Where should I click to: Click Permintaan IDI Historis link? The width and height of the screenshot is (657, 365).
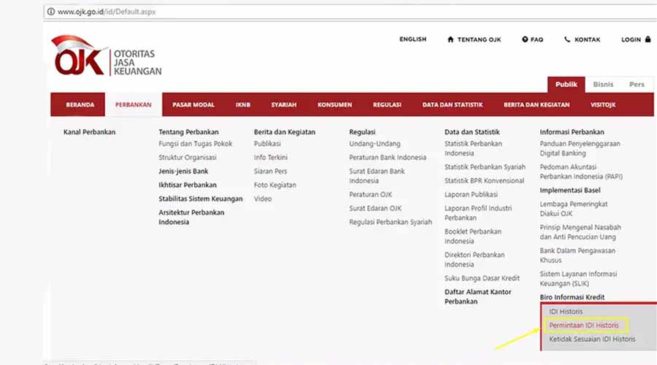584,325
